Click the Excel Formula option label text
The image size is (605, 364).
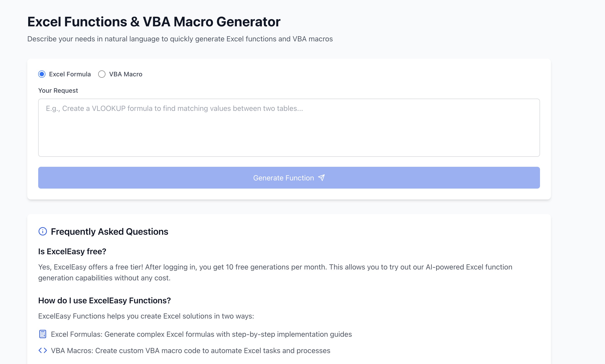click(70, 74)
